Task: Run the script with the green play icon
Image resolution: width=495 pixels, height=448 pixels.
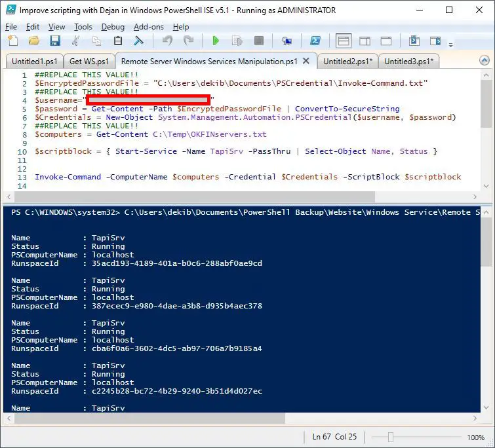Action: [x=216, y=41]
